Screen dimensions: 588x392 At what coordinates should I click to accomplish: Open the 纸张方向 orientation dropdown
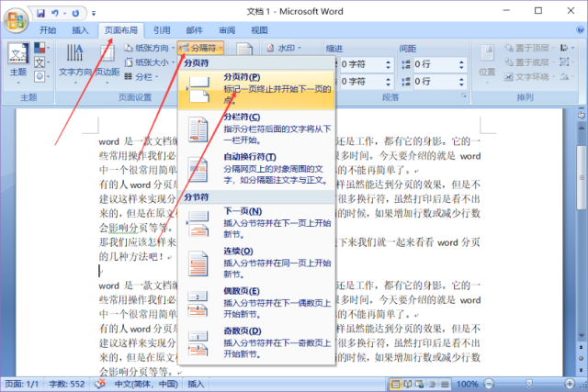[149, 48]
